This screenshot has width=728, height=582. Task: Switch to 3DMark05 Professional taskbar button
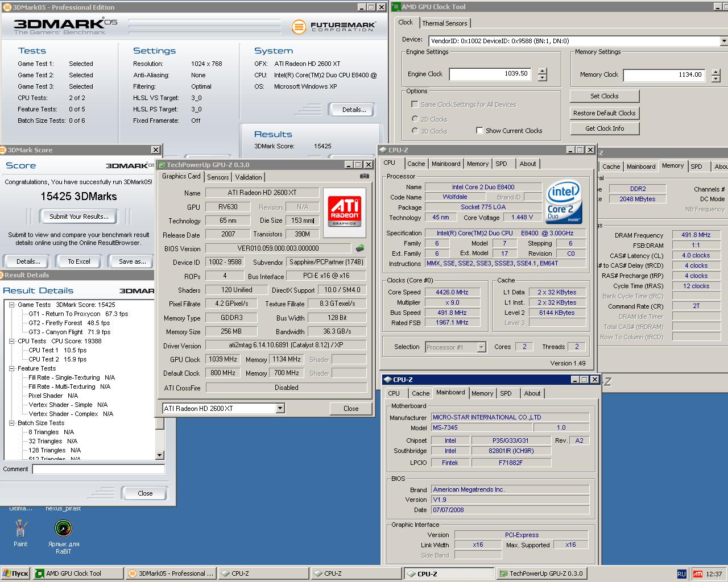(x=171, y=573)
